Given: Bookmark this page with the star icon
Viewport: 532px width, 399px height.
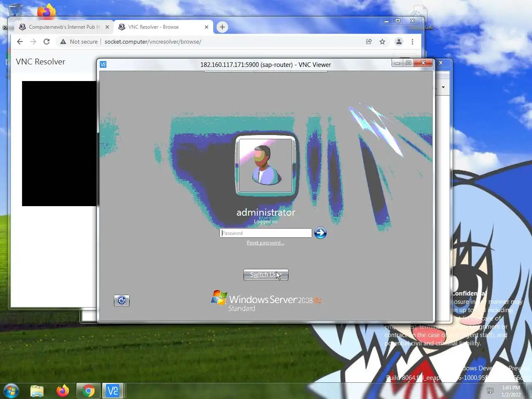Looking at the screenshot, I should click(382, 42).
